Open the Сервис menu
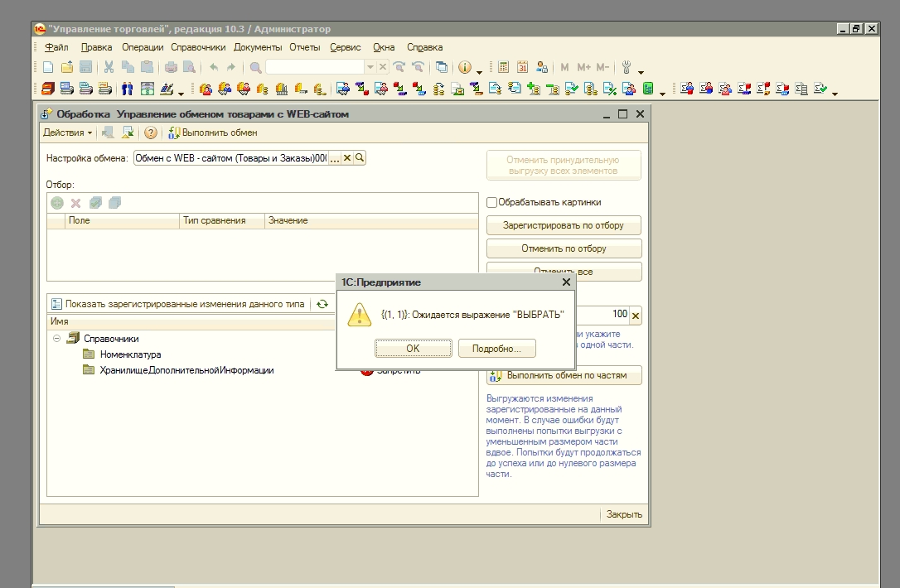The height and width of the screenshot is (588, 900). pyautogui.click(x=346, y=47)
